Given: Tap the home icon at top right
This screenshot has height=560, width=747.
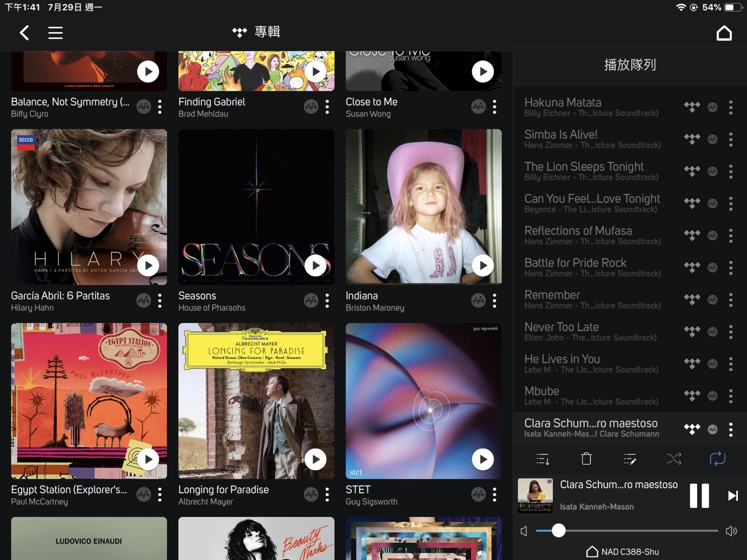Looking at the screenshot, I should click(x=724, y=33).
